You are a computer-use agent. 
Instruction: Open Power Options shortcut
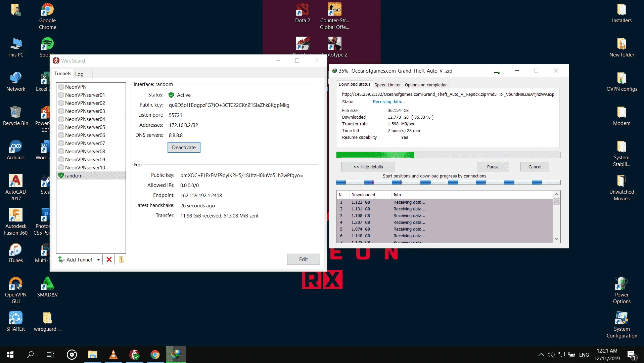tap(622, 290)
